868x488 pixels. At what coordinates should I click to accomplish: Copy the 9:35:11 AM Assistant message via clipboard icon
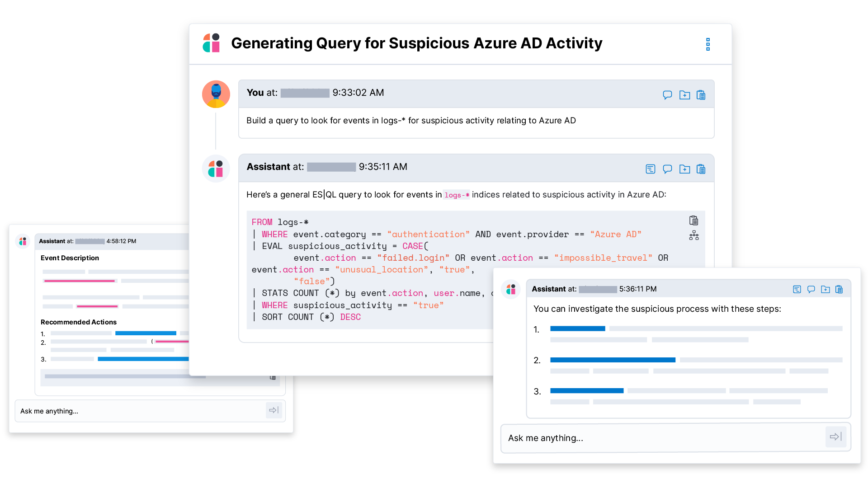pos(701,169)
